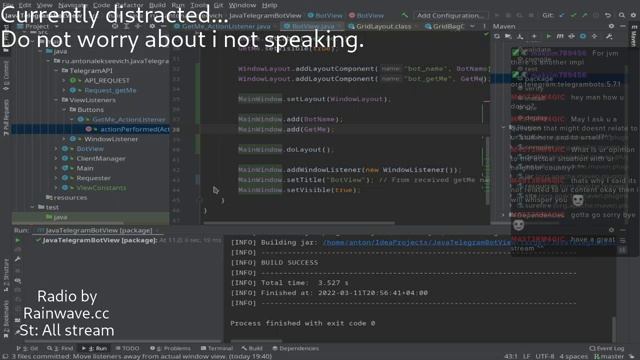
Task: Switch to GetMe_ActionListener.java tab
Action: click(226, 26)
